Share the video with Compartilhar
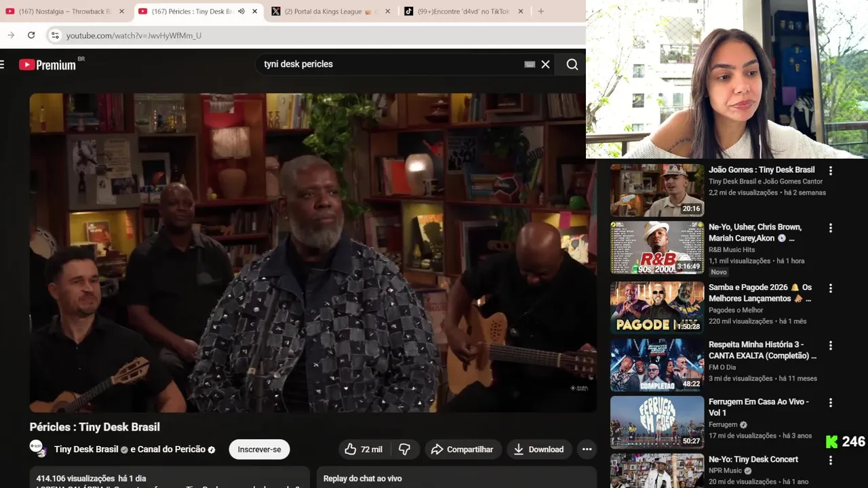This screenshot has height=488, width=868. tap(462, 449)
